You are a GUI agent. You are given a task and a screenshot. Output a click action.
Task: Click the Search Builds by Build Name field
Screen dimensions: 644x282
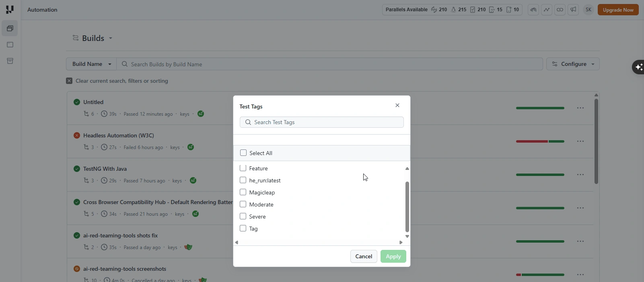click(x=330, y=64)
